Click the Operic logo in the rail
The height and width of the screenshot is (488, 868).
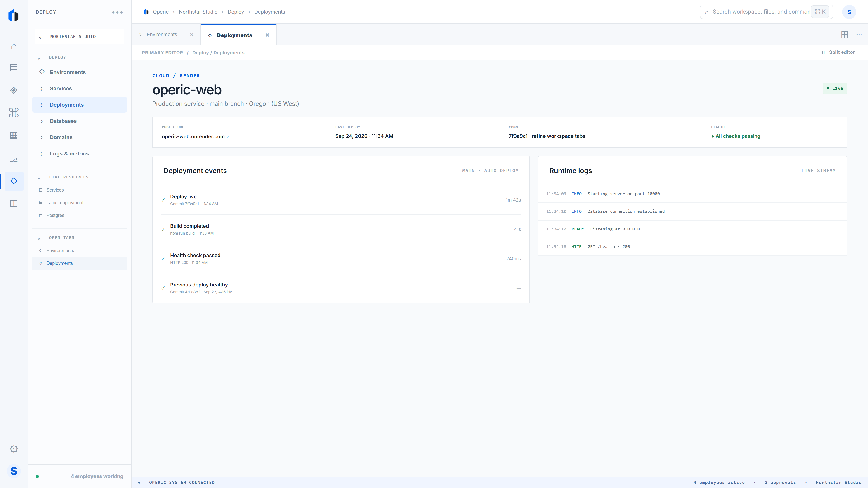point(14,16)
